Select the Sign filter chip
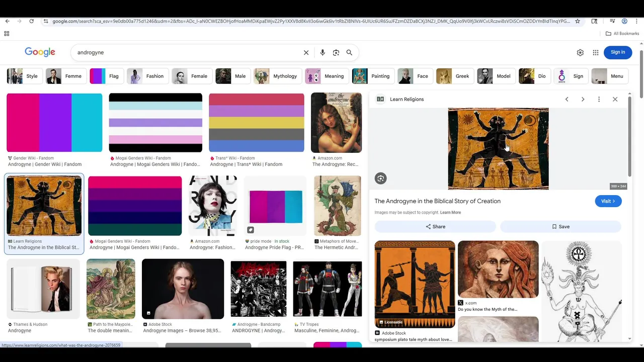 (x=571, y=76)
